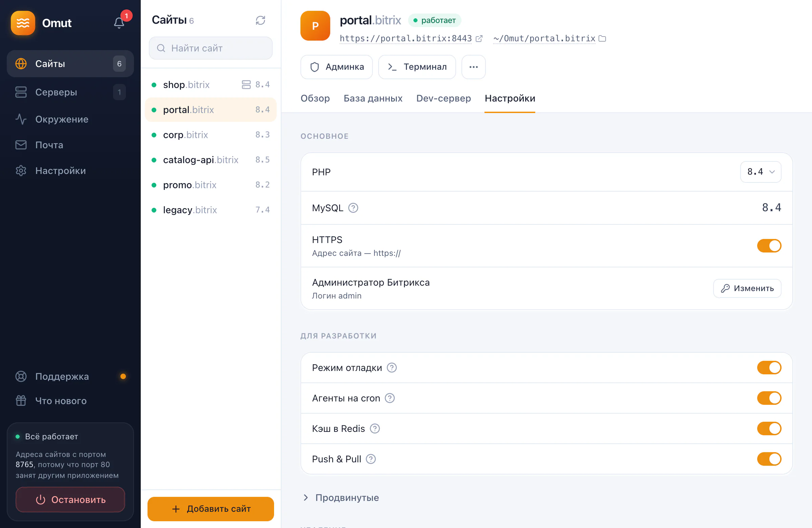Select promo.bitrix site

210,185
